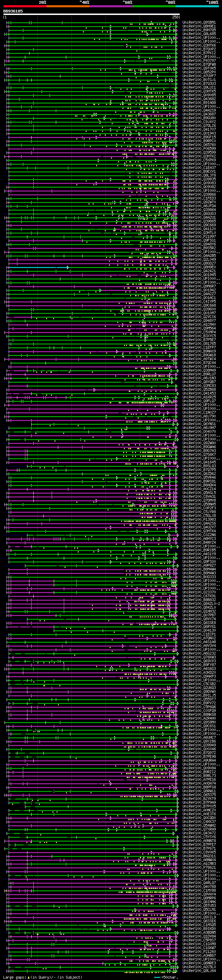Select hit UniRef100_Q8L685

click(199, 34)
